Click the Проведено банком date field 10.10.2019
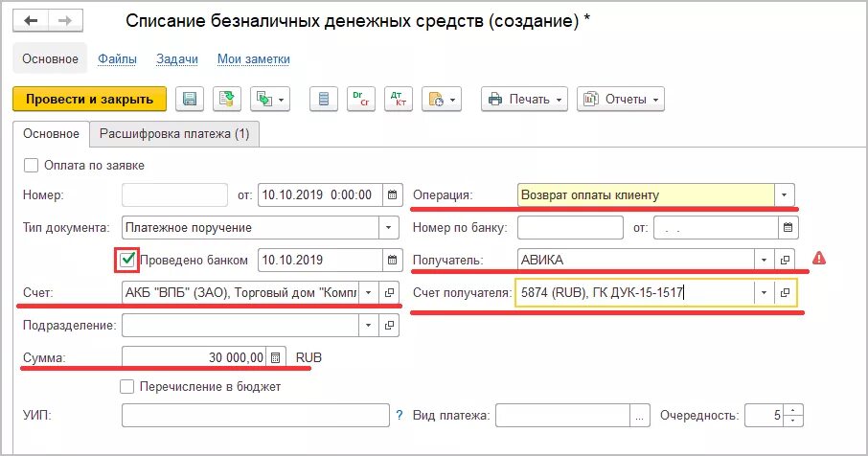Screen dimensions: 868x456 (x=321, y=261)
